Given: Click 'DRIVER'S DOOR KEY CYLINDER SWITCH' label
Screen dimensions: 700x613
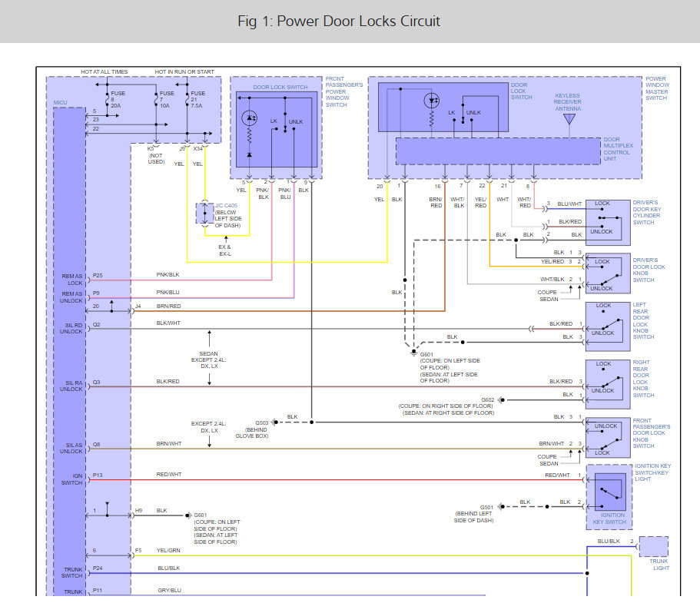Looking at the screenshot, I should (x=647, y=212).
